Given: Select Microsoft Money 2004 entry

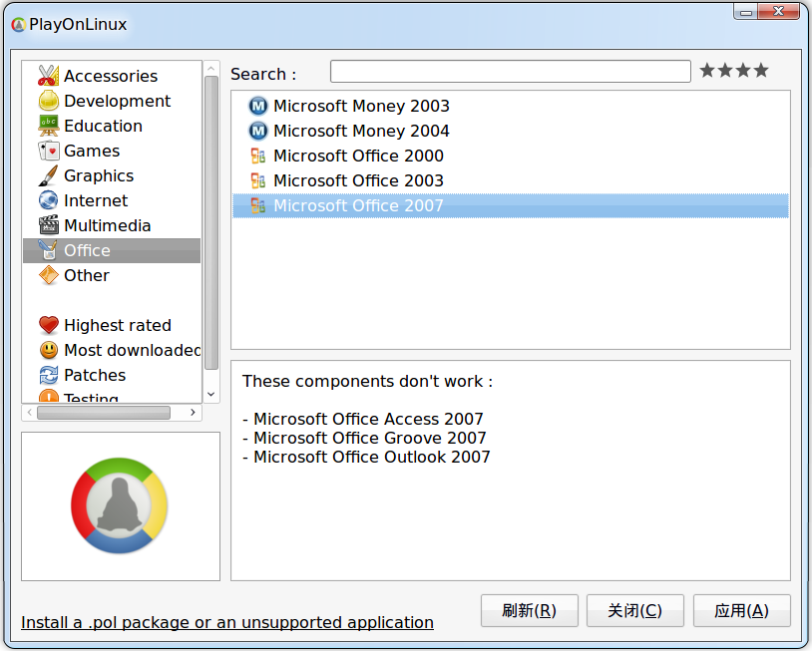Looking at the screenshot, I should click(511, 131).
